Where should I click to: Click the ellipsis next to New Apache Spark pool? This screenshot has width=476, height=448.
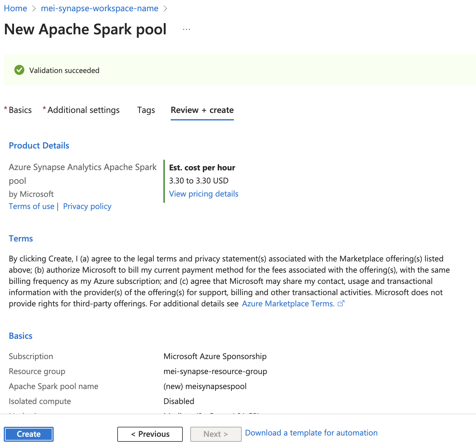point(186,29)
